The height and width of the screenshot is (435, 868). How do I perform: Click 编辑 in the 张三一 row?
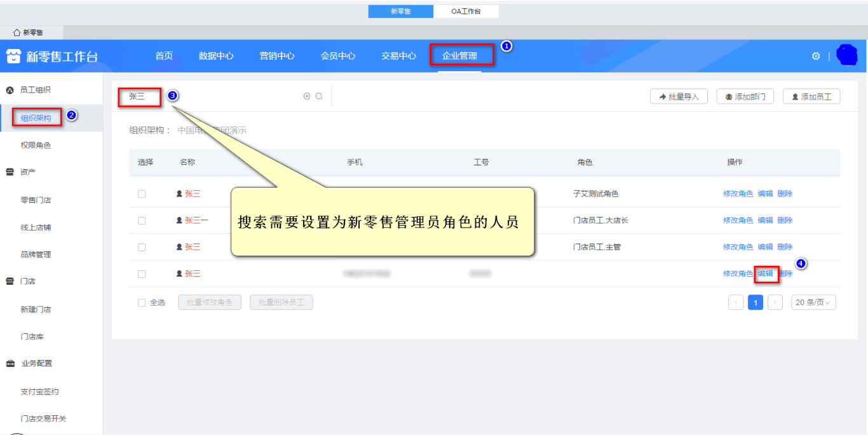click(765, 221)
